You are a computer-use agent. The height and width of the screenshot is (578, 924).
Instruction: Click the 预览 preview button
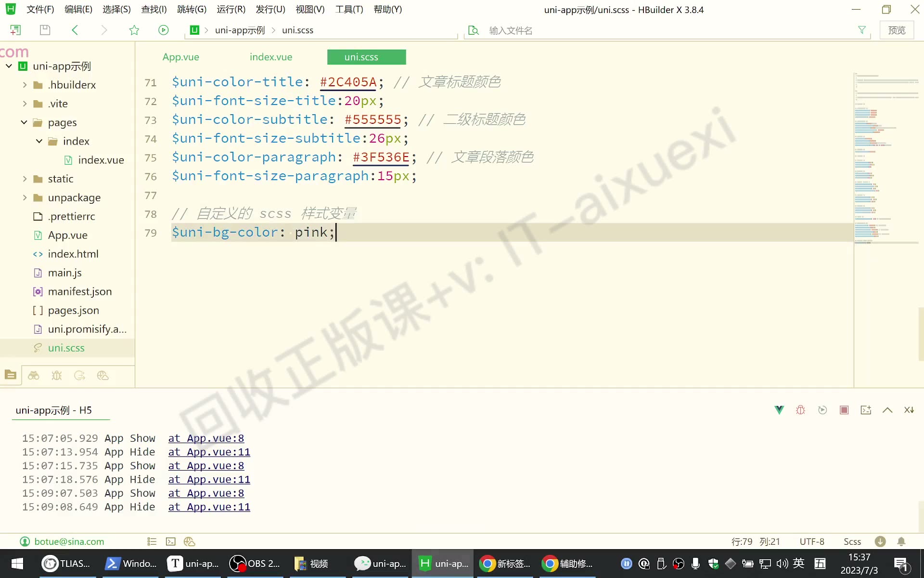tap(897, 30)
